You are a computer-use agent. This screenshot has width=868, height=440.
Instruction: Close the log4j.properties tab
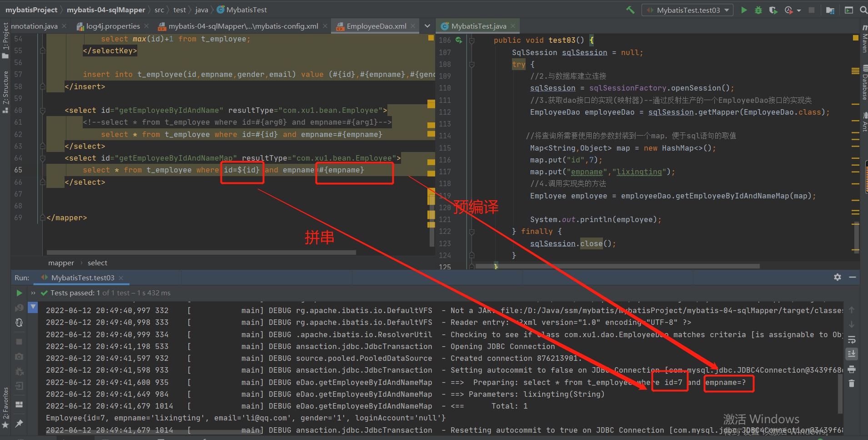pos(146,26)
